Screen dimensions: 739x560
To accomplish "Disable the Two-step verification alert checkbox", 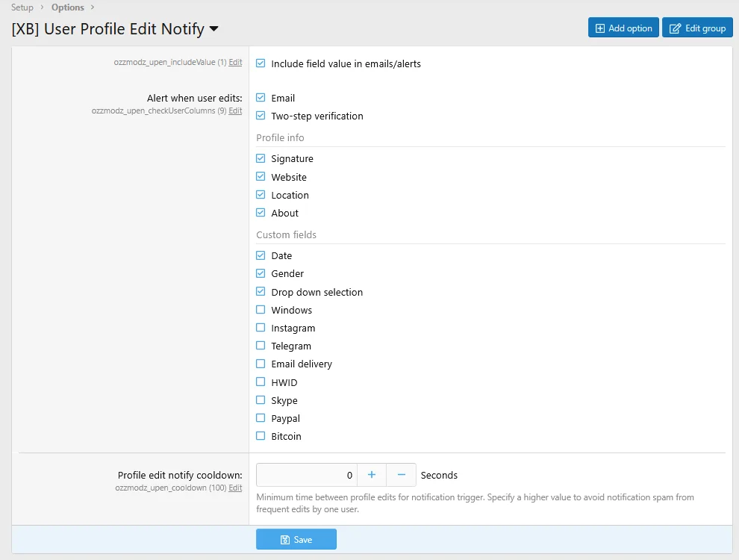I will (x=261, y=116).
